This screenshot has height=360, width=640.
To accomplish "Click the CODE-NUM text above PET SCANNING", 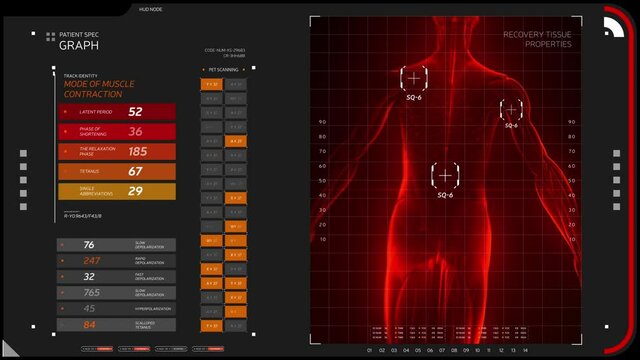I will pyautogui.click(x=224, y=50).
